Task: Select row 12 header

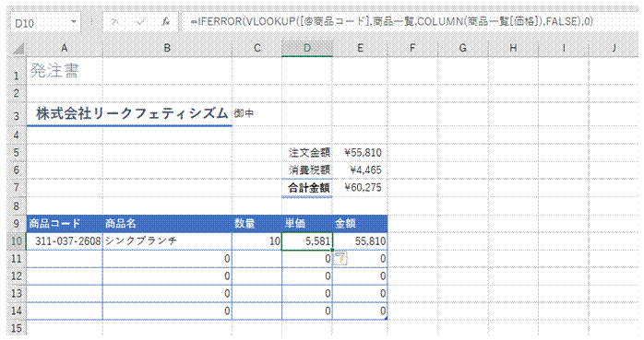Action: 17,276
